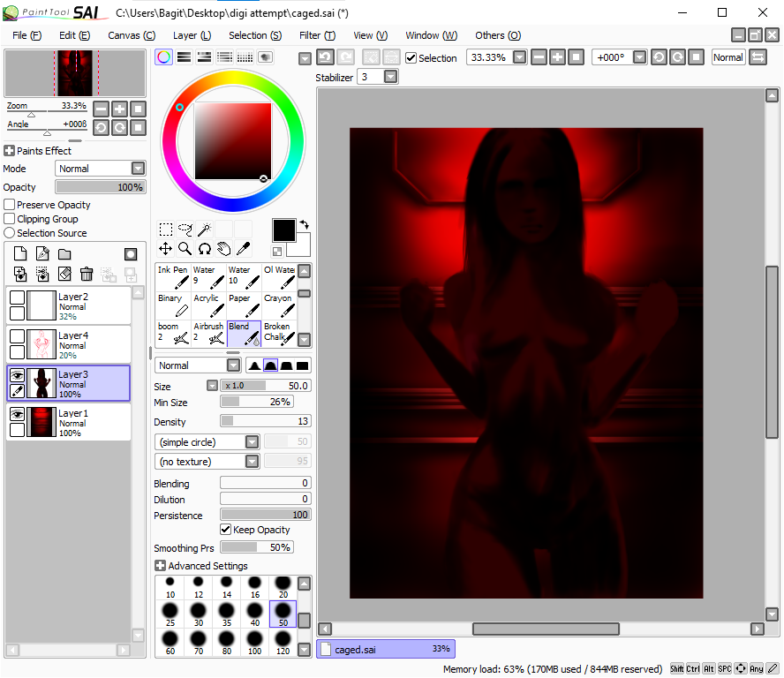Click the black foreground color swatch
Viewport: 784px width, 678px height.
[x=283, y=230]
